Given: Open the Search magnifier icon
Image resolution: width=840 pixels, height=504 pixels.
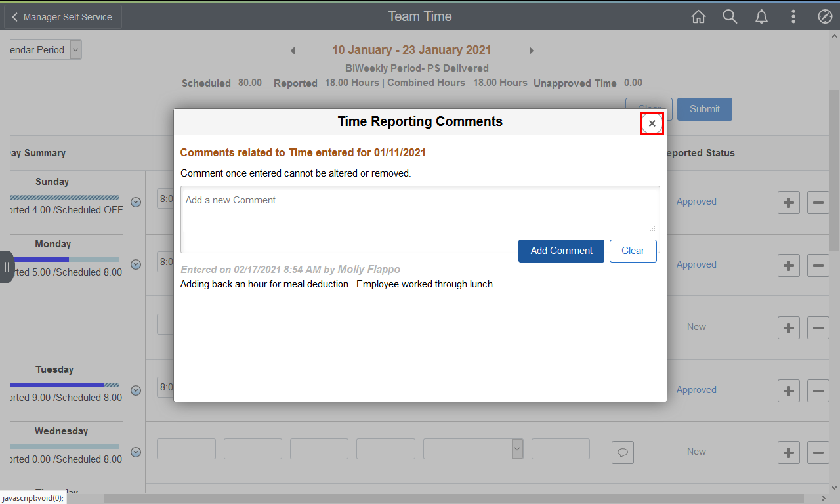Looking at the screenshot, I should coord(730,17).
